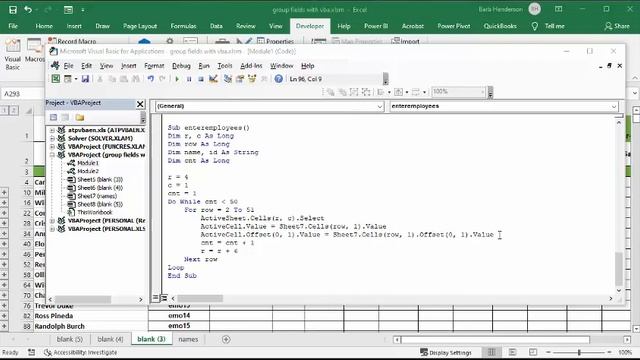Open Object Browser icon in VBA toolbar

tap(252, 79)
